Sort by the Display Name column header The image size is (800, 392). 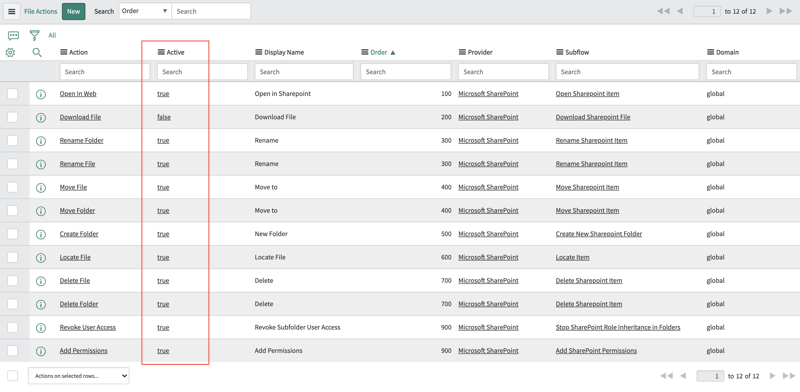(284, 52)
